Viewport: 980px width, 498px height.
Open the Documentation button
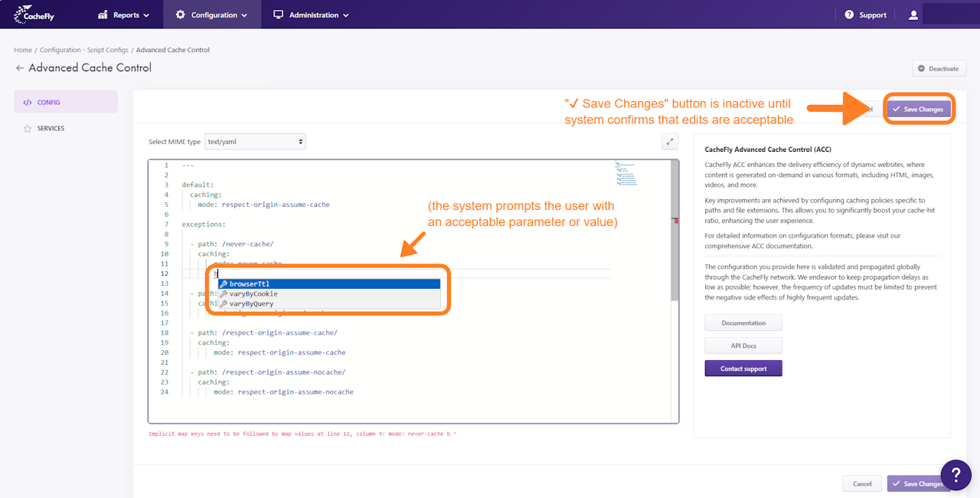[x=743, y=323]
